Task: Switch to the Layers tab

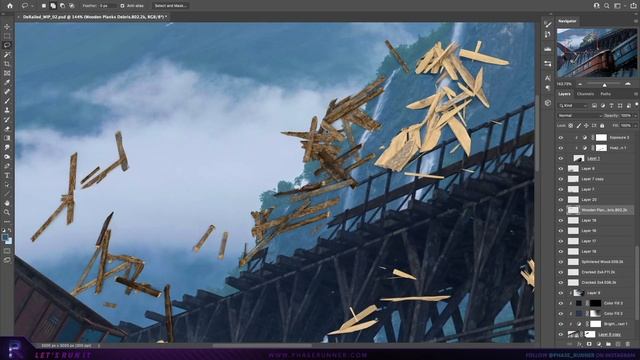Action: point(564,94)
